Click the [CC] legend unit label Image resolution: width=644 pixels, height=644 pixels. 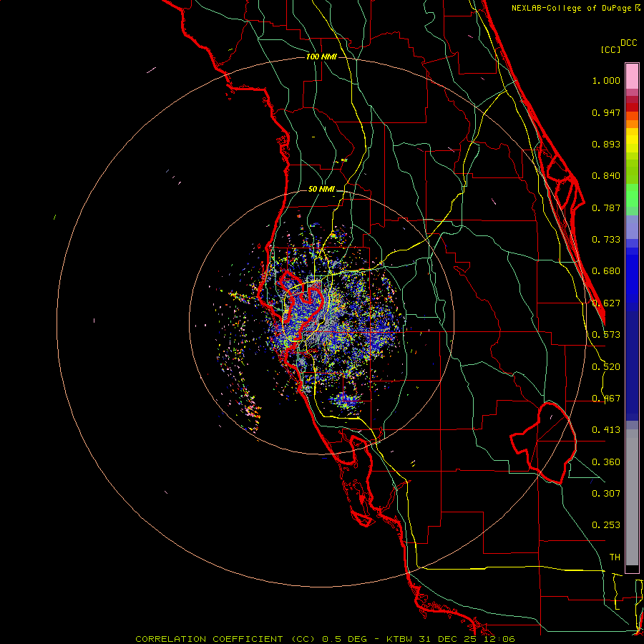610,49
